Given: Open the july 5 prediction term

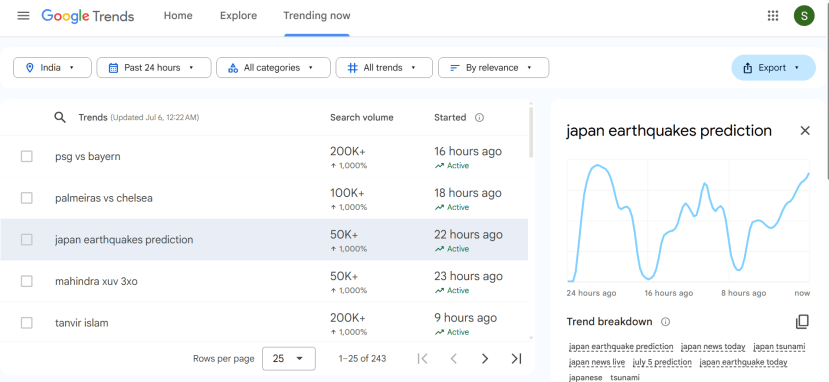Looking at the screenshot, I should click(662, 362).
